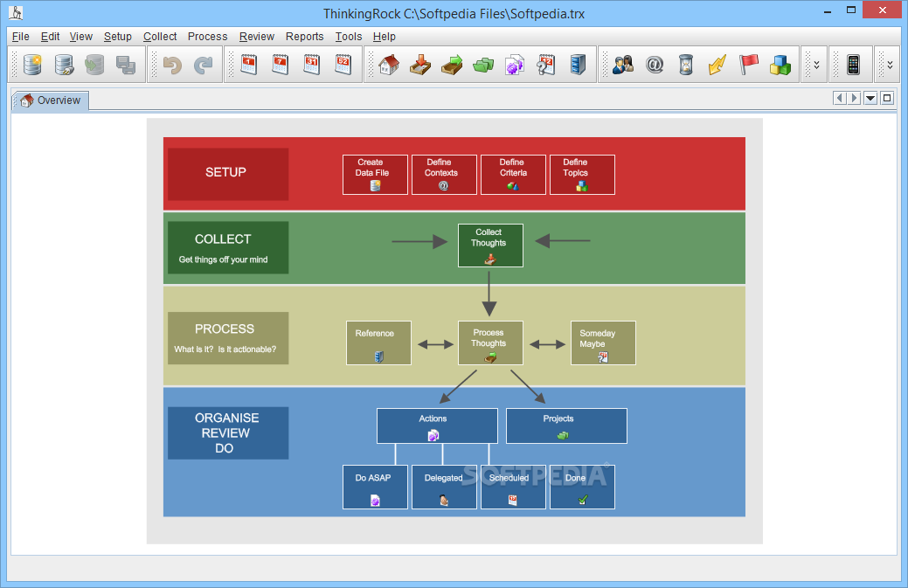Select the Overview tab

click(51, 100)
